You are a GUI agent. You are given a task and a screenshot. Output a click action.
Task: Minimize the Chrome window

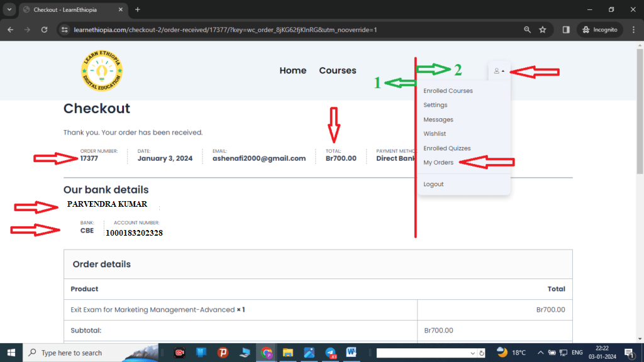tap(590, 9)
